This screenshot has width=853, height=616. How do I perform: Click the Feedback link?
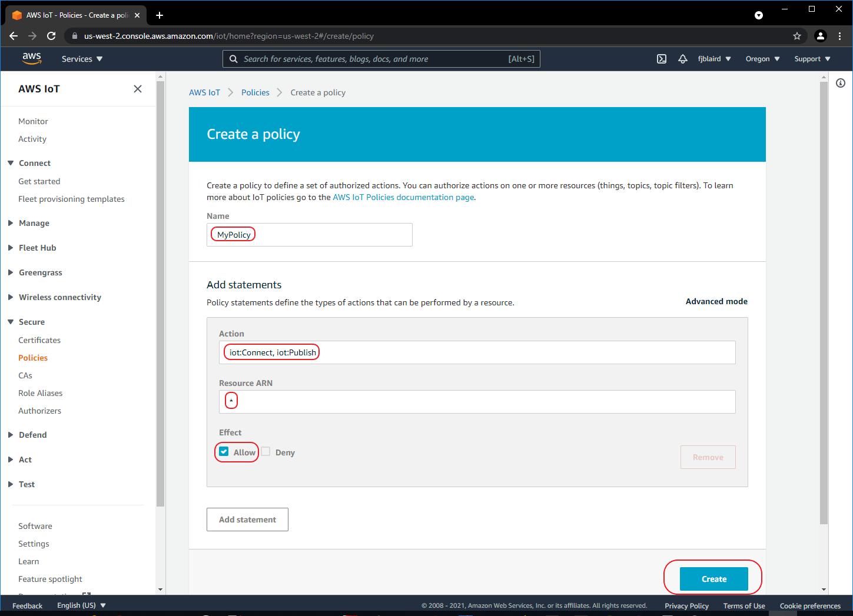(x=28, y=605)
